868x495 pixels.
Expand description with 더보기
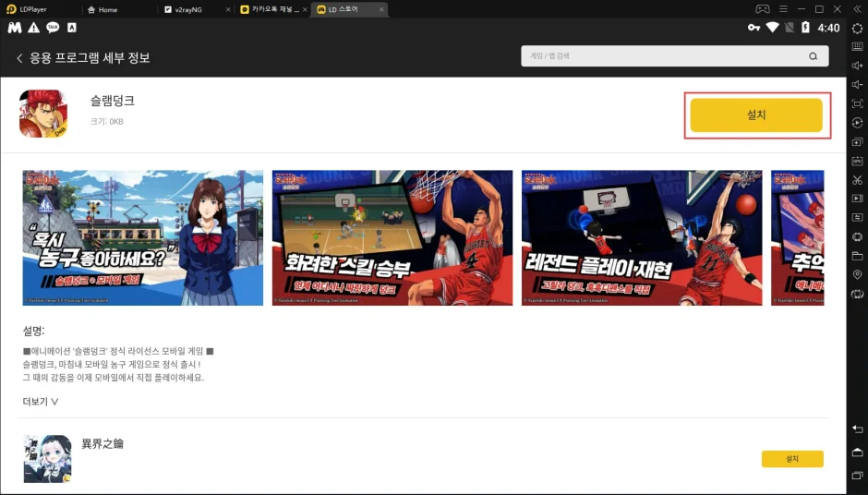point(41,402)
